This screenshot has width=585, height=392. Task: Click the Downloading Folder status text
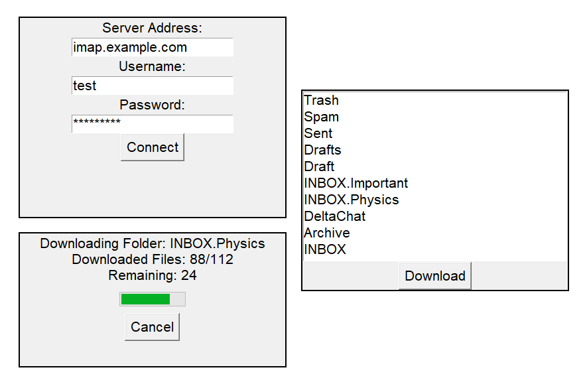153,243
